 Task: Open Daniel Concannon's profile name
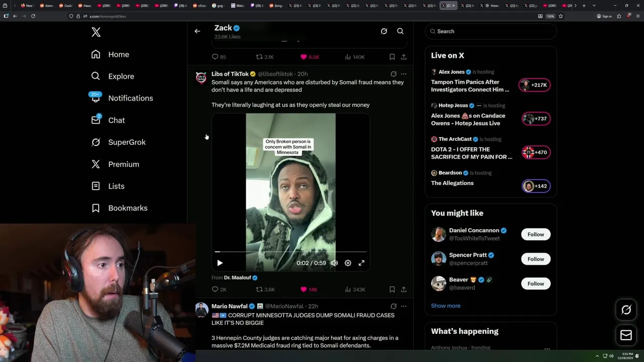tap(474, 230)
